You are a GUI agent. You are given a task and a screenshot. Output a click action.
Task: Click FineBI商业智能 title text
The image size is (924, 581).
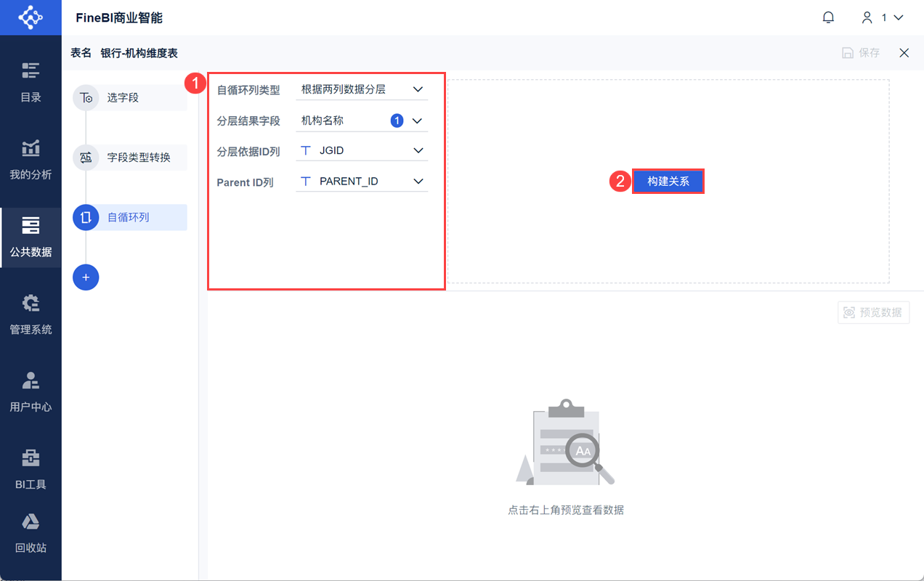click(119, 17)
